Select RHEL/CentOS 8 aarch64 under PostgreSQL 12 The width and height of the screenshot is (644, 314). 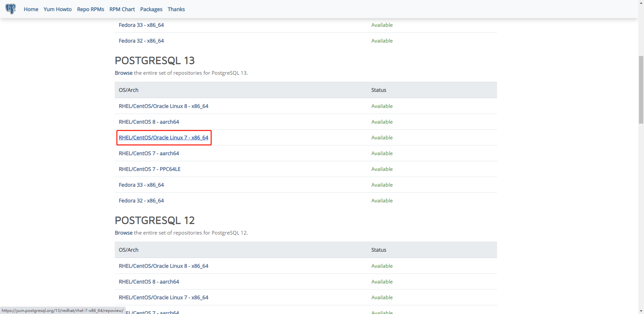point(149,281)
